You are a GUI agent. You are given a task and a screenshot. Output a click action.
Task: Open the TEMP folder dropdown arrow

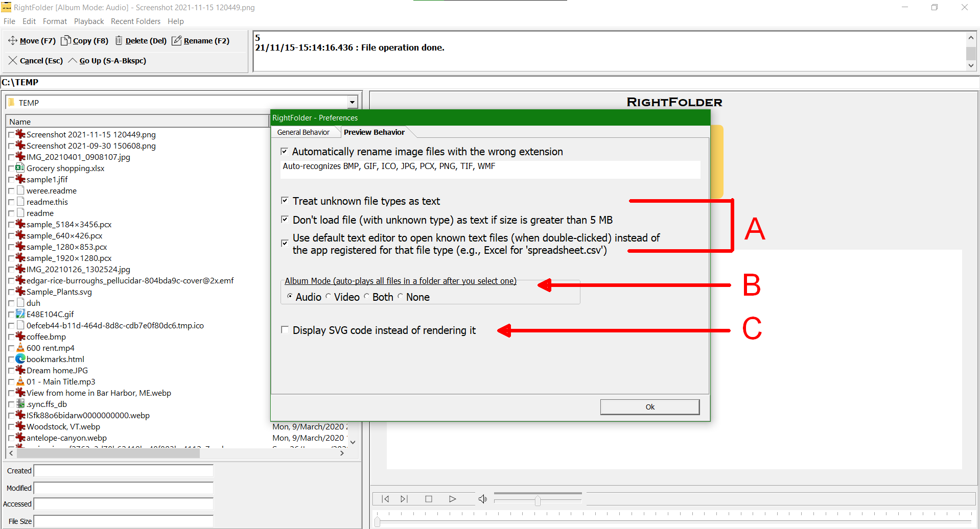tap(353, 103)
